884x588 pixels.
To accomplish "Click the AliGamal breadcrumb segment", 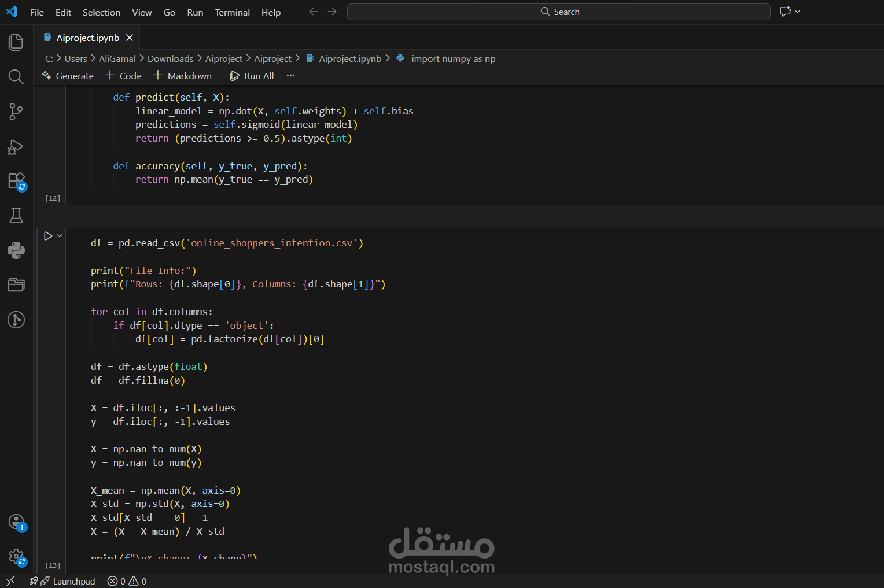I will click(117, 59).
